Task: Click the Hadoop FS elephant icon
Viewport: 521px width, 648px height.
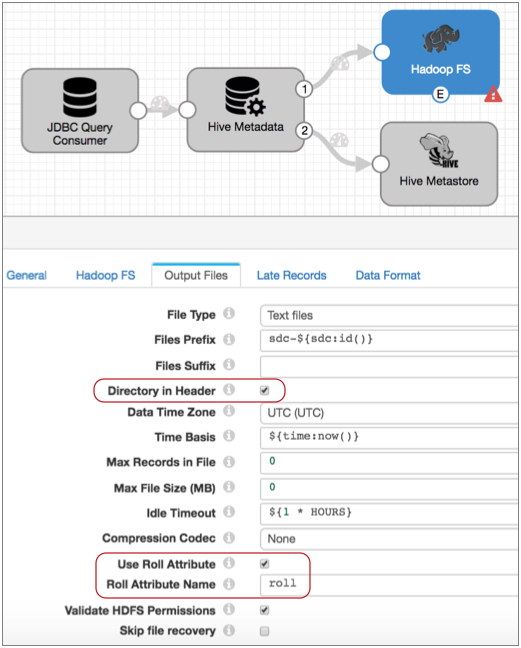Action: pyautogui.click(x=441, y=38)
